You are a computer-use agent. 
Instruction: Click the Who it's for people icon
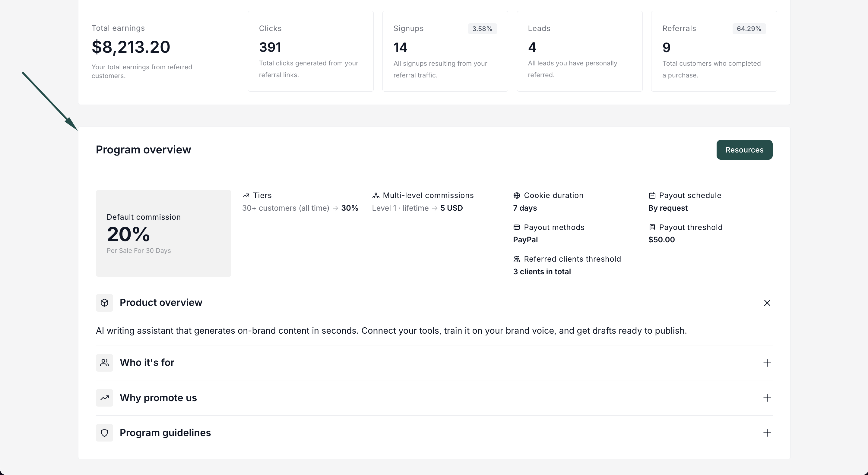104,363
